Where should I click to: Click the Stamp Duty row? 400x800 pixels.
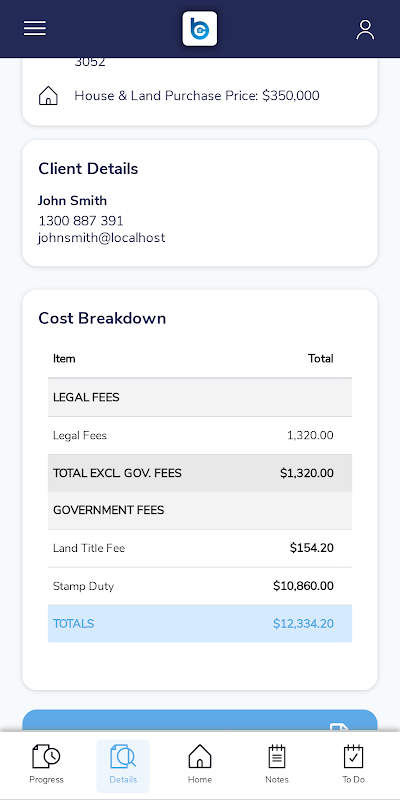(200, 586)
